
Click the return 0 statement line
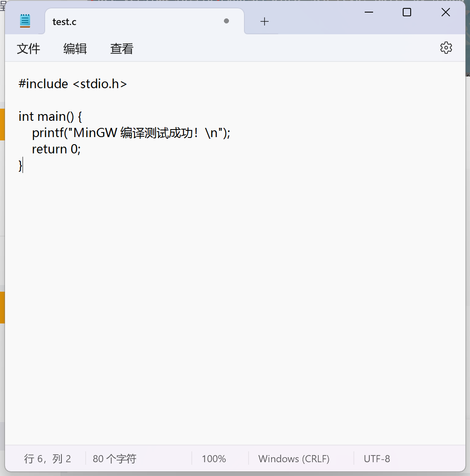coord(56,149)
